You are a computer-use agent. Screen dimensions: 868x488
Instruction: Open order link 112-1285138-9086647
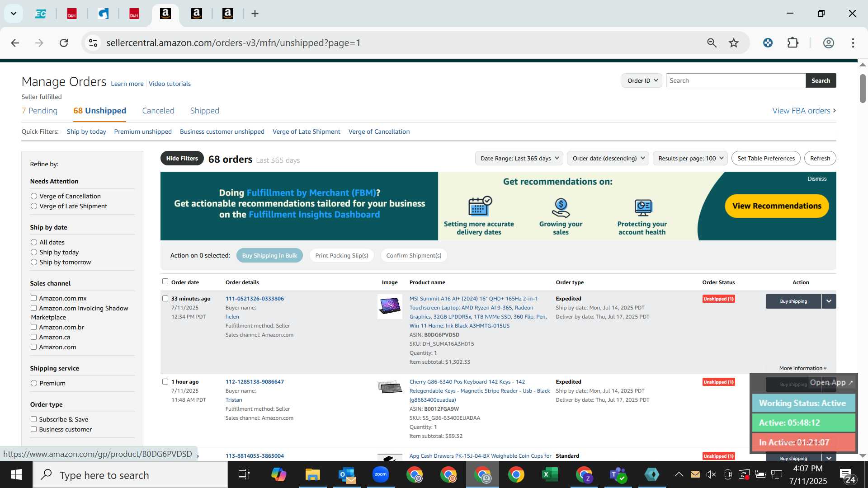click(x=255, y=382)
